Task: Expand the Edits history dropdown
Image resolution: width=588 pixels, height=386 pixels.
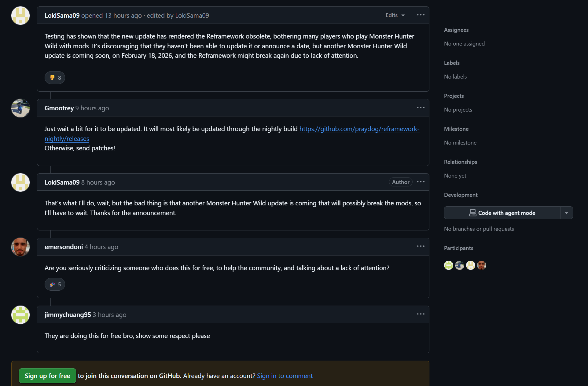Action: click(395, 15)
